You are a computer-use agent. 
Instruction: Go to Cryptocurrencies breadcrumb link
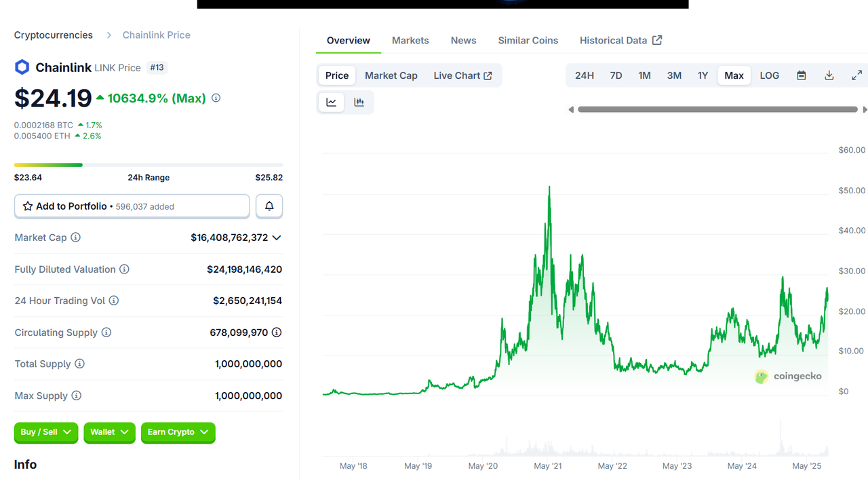[54, 35]
